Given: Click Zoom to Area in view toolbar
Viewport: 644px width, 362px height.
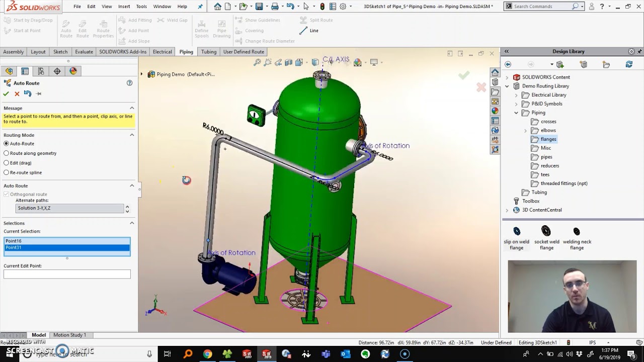Looking at the screenshot, I should coord(268,62).
